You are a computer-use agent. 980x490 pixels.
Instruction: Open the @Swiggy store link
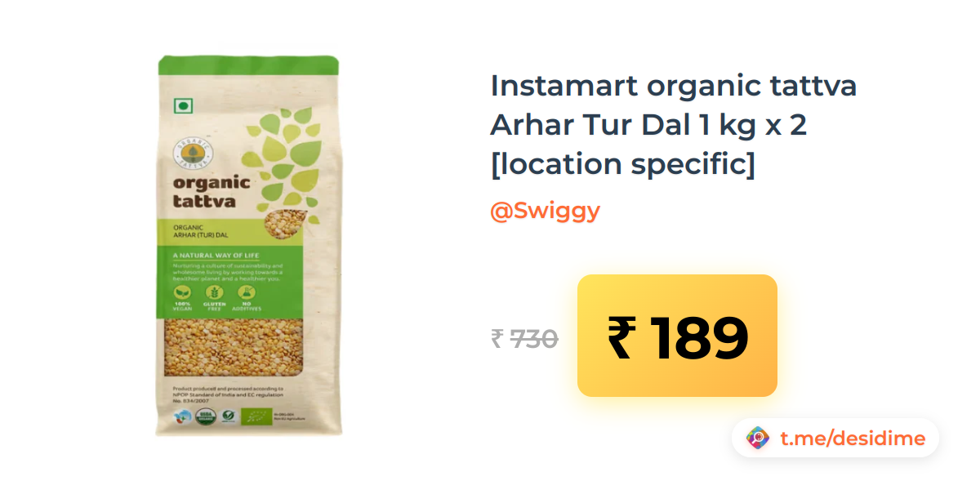tap(545, 211)
